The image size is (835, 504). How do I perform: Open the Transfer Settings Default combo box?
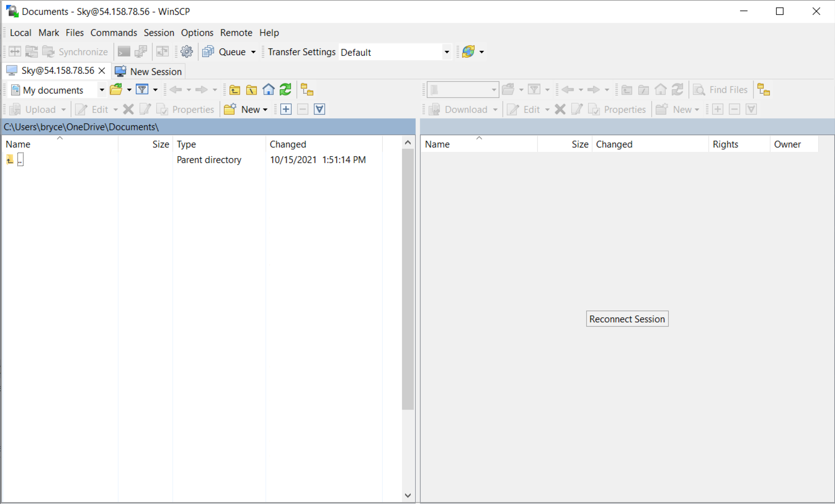(x=395, y=52)
